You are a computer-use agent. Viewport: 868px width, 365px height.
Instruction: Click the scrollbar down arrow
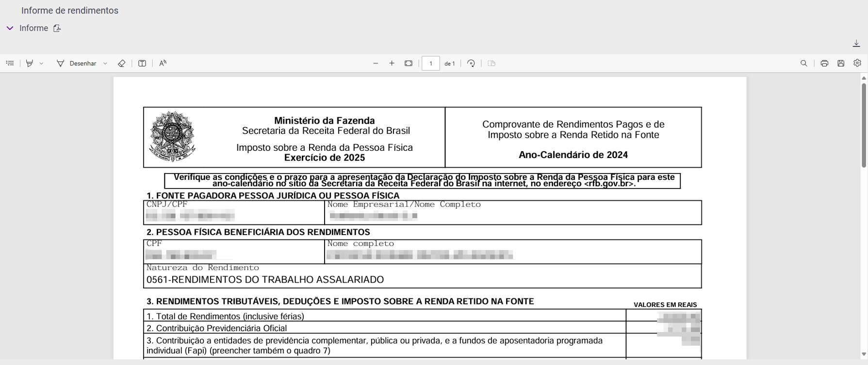point(864,354)
